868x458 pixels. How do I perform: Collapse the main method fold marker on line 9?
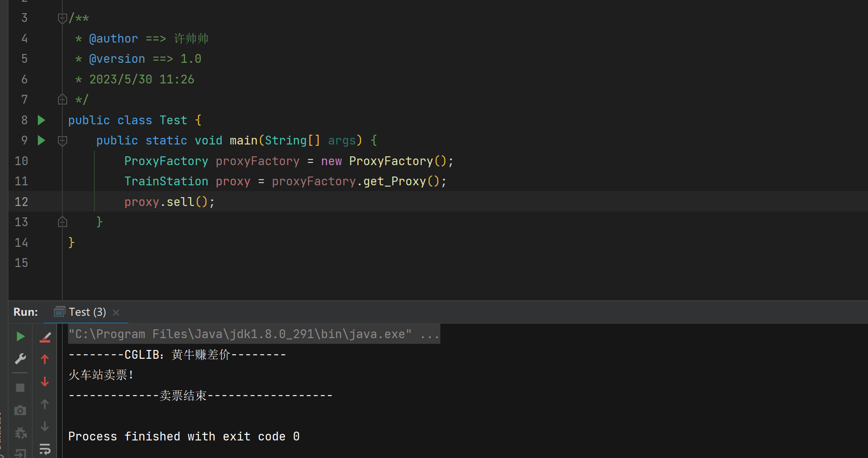[x=62, y=141]
